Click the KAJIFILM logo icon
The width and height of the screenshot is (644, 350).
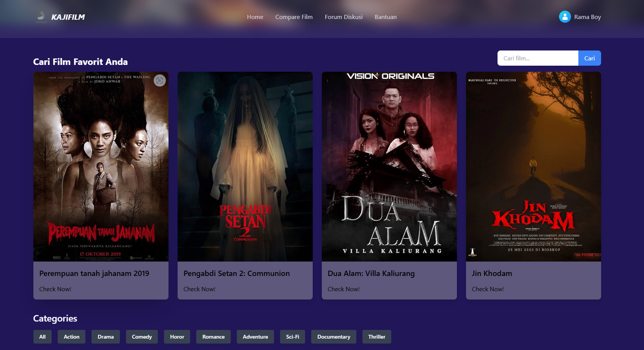(x=41, y=17)
